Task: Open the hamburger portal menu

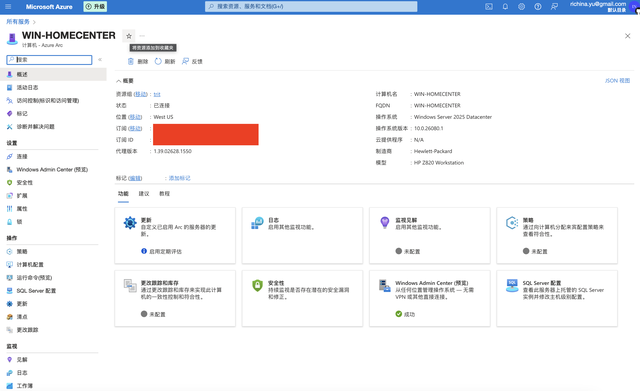Action: (8, 7)
